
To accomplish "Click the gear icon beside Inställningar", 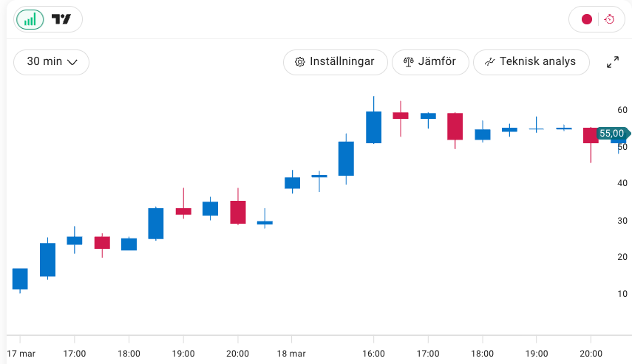I will pos(300,62).
